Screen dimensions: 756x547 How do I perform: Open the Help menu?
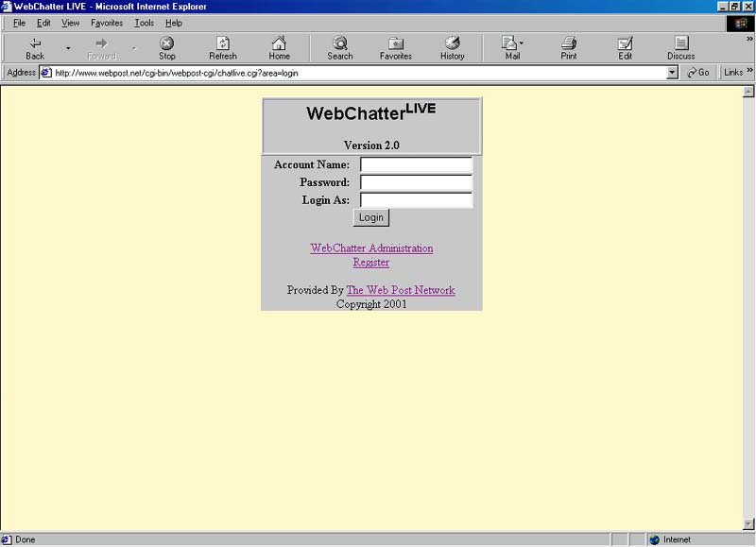174,23
